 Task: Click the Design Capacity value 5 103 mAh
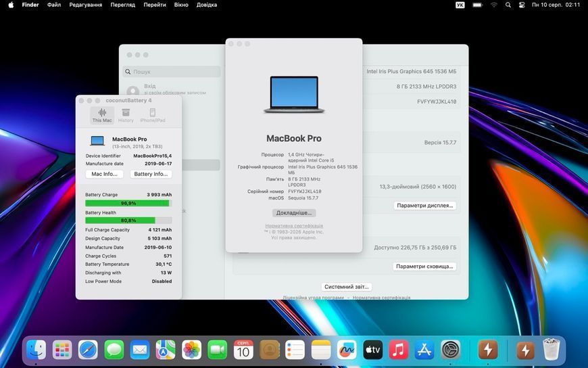pos(160,238)
